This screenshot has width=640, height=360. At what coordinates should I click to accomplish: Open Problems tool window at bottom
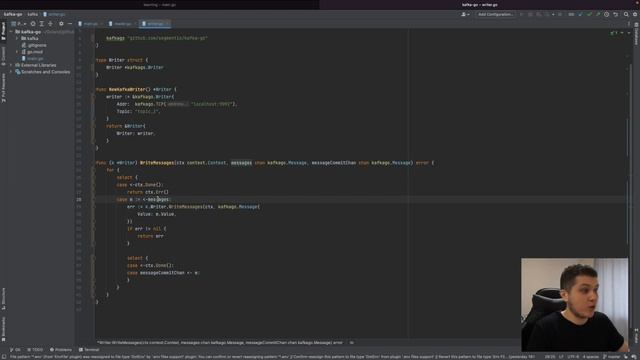[61, 350]
